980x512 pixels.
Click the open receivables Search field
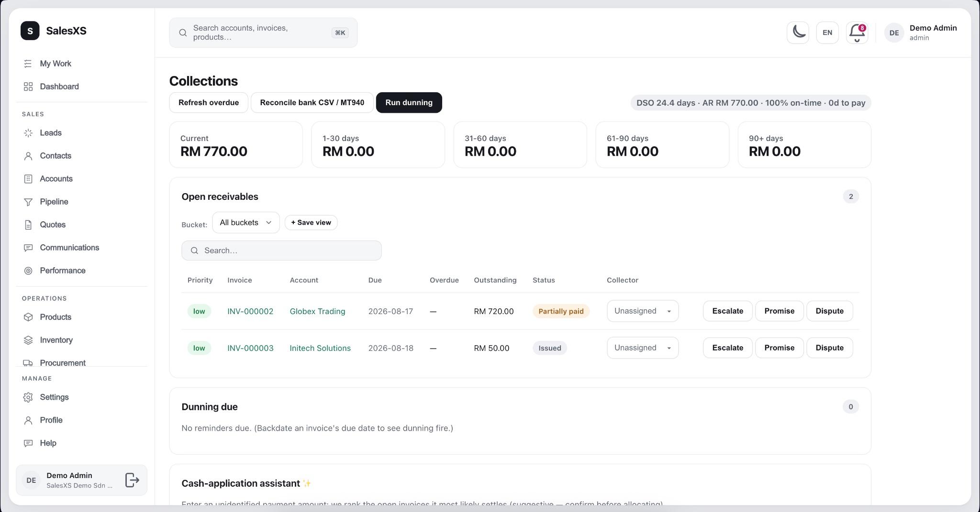click(281, 251)
